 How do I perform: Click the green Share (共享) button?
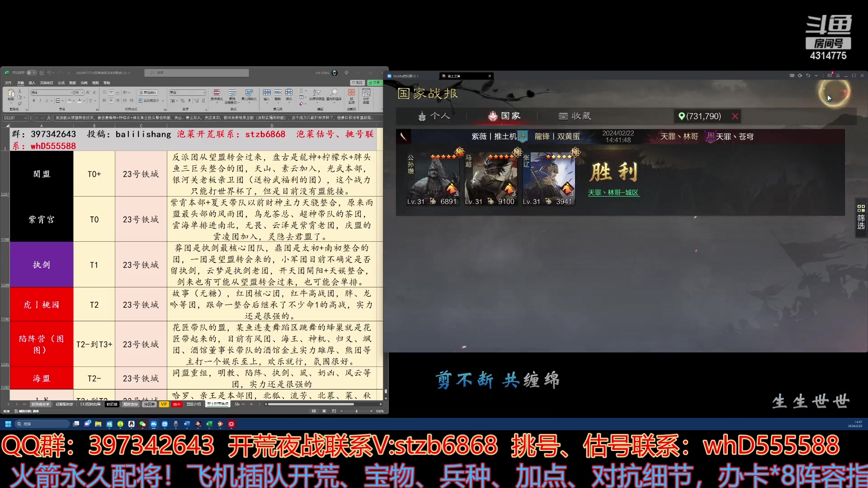click(374, 83)
